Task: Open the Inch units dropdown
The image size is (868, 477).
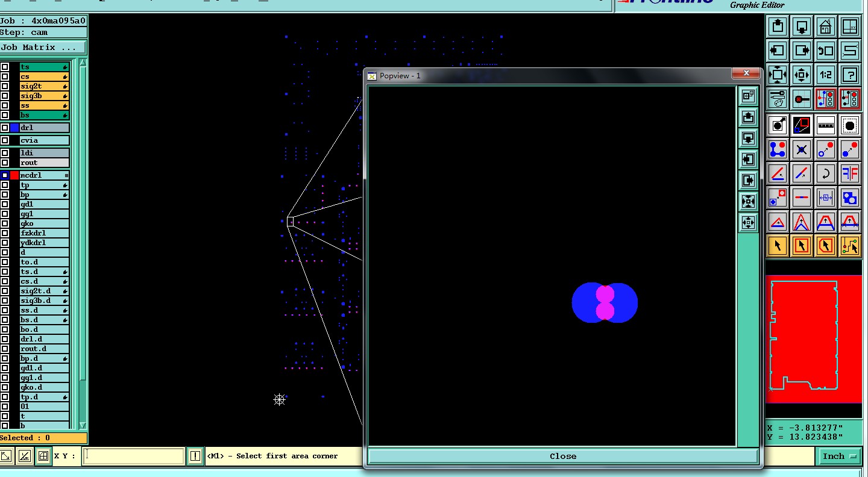Action: pyautogui.click(x=840, y=456)
